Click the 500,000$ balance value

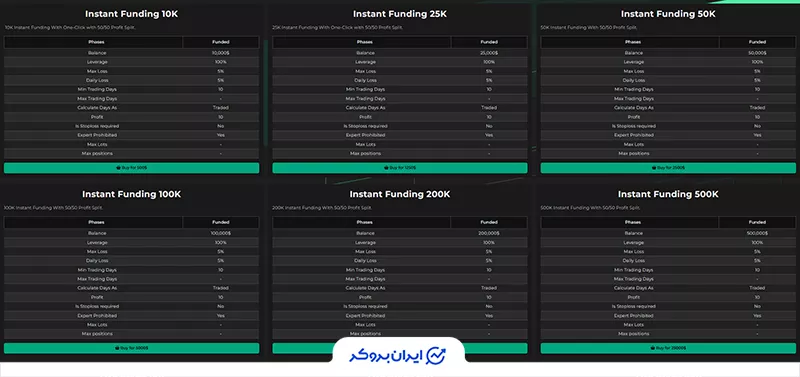point(757,233)
